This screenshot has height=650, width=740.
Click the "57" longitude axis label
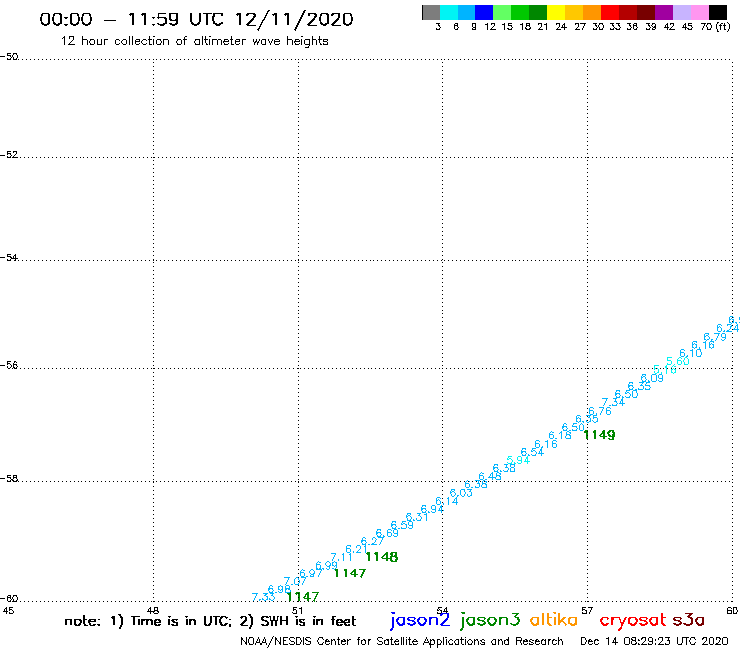click(x=587, y=610)
